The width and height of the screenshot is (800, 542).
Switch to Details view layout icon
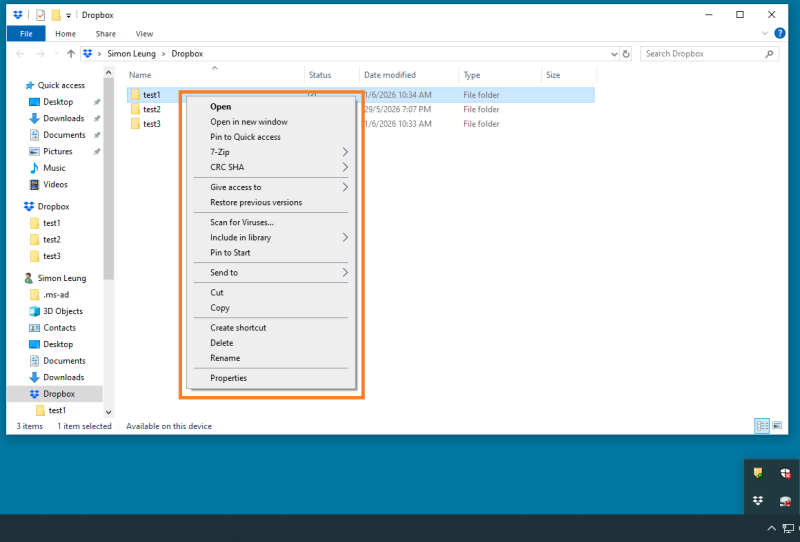pos(762,426)
